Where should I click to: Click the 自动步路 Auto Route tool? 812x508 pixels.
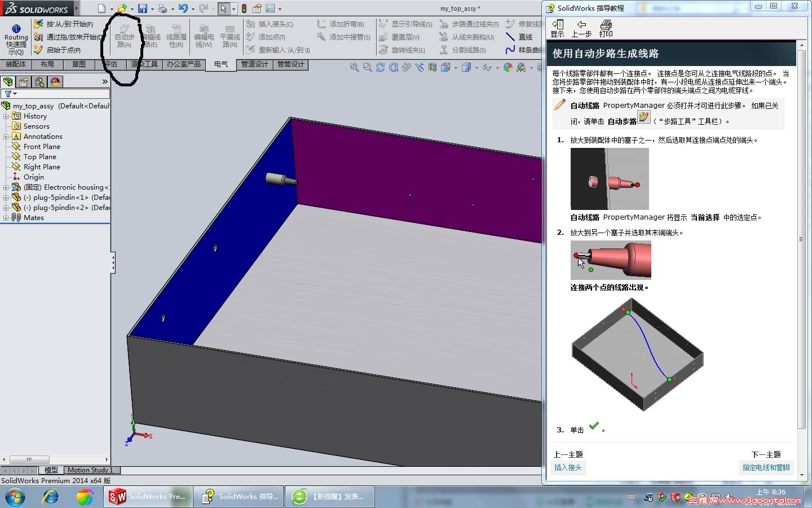click(x=124, y=36)
